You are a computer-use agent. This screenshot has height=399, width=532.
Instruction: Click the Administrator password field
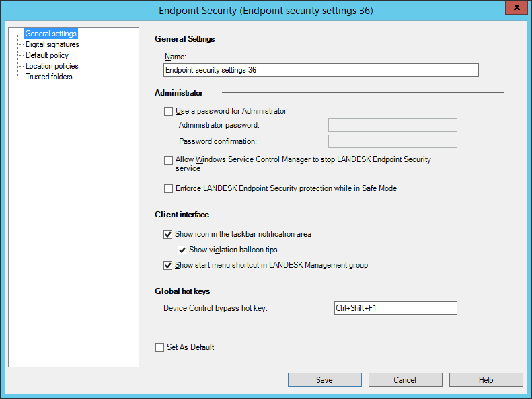pos(392,125)
